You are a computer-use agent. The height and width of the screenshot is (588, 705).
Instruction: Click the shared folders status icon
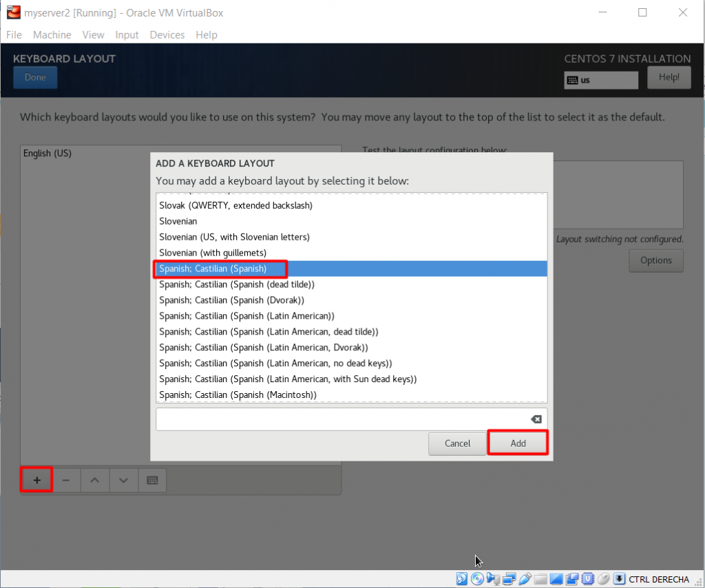[x=540, y=578]
